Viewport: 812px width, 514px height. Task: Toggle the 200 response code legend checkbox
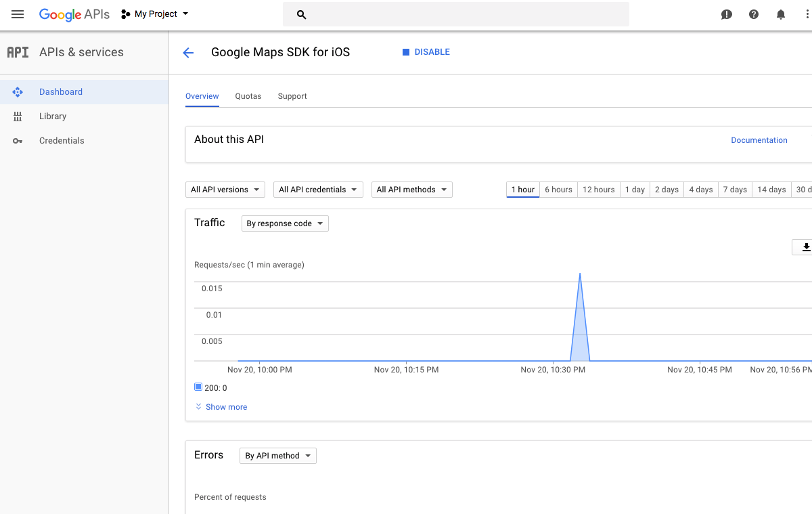click(198, 387)
